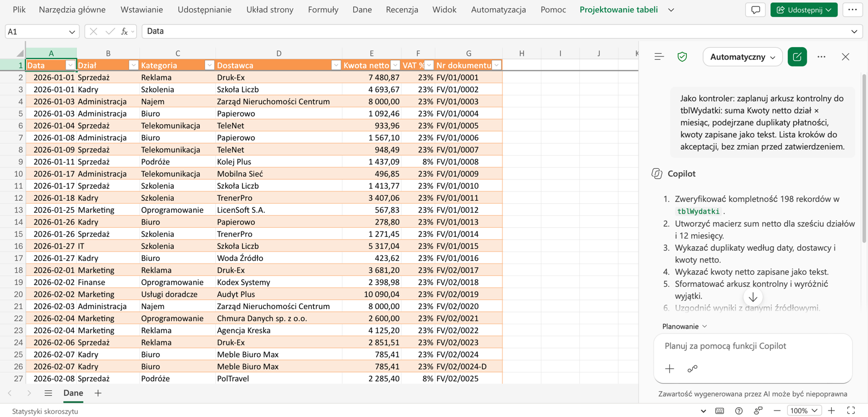Open the 100% zoom level dropdown
The image size is (868, 417).
803,410
